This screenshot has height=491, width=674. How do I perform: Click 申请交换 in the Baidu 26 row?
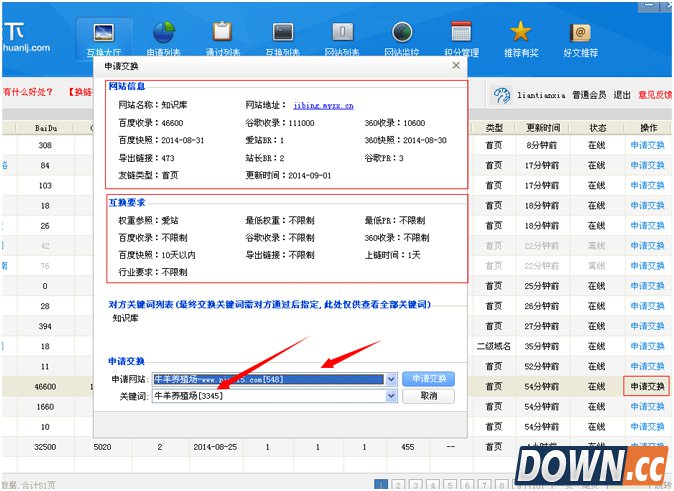647,226
